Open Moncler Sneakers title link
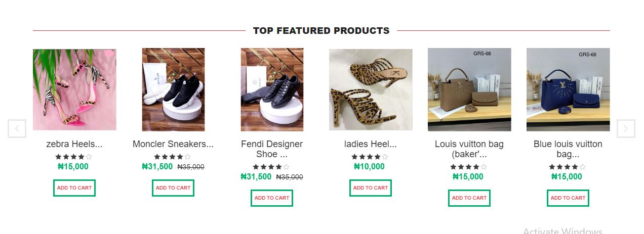 [x=173, y=144]
